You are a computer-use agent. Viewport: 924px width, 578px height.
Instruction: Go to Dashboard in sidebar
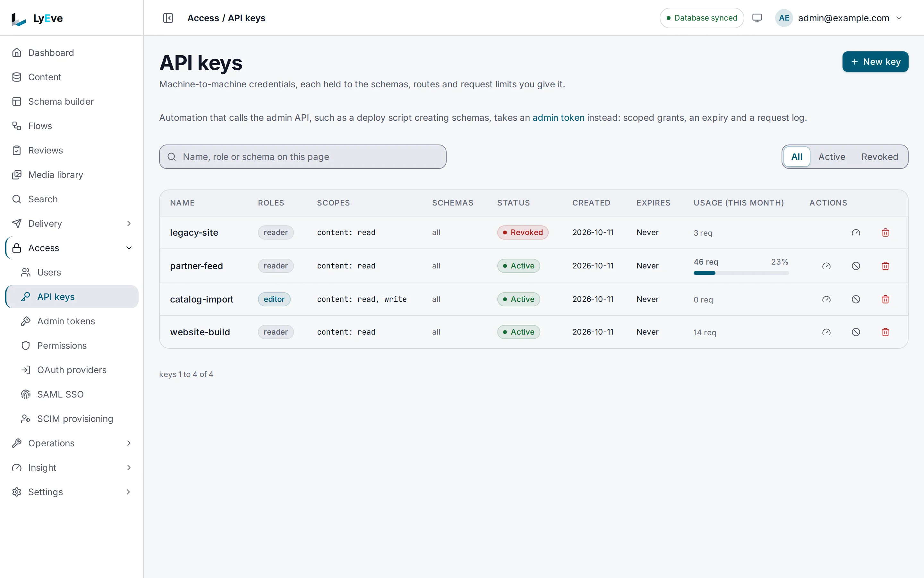point(72,53)
